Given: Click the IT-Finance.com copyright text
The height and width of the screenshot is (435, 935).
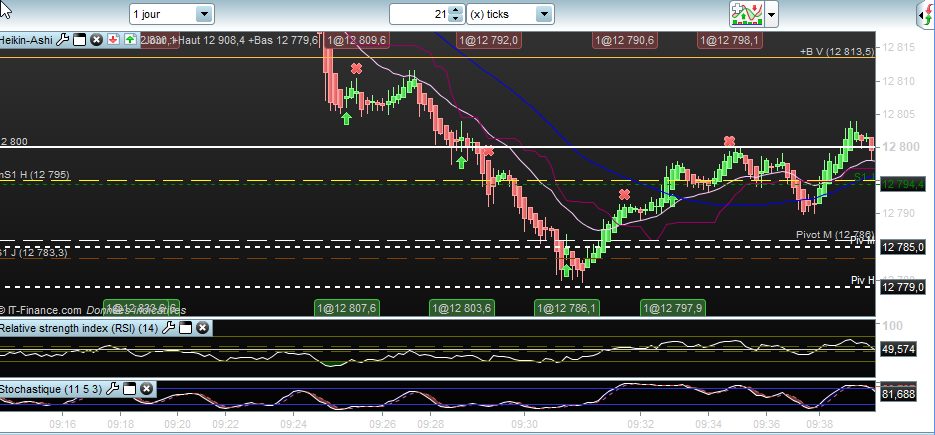Looking at the screenshot, I should [41, 310].
